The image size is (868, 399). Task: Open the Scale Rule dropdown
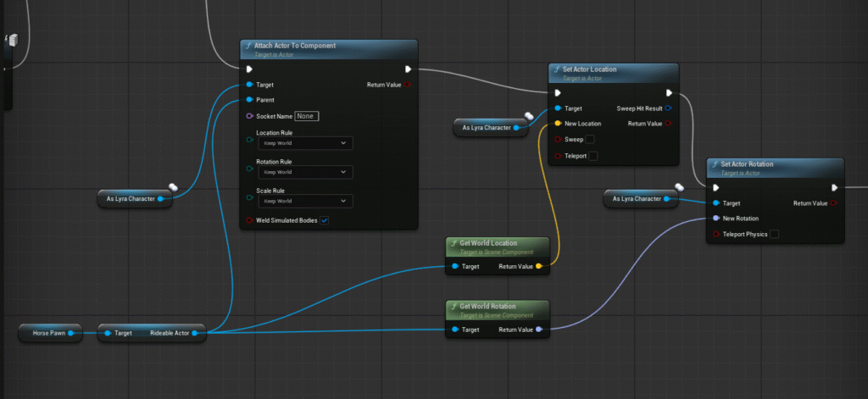305,201
